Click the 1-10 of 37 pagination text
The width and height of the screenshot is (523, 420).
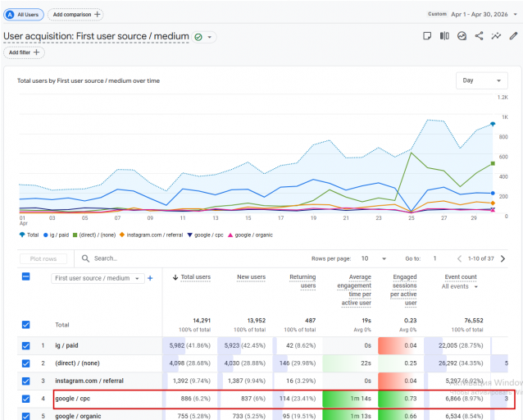click(x=480, y=258)
